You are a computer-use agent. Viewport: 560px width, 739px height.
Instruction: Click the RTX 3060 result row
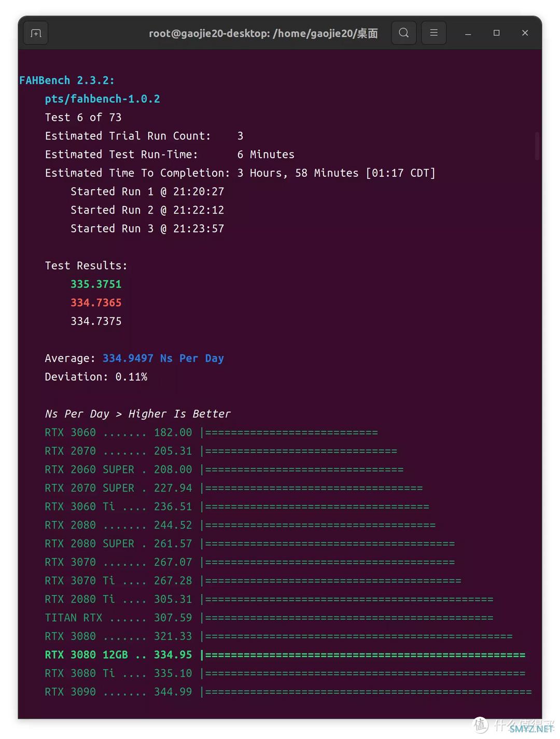point(212,433)
